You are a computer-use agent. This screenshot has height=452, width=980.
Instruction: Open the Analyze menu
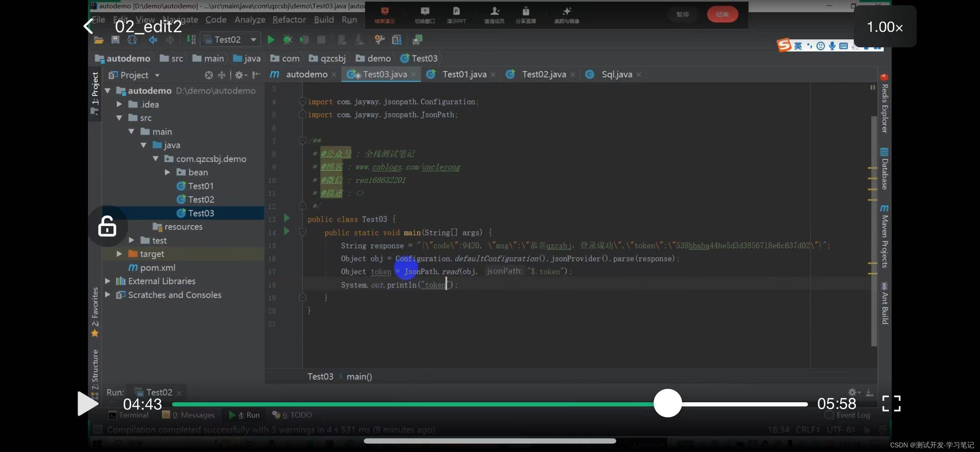click(250, 20)
